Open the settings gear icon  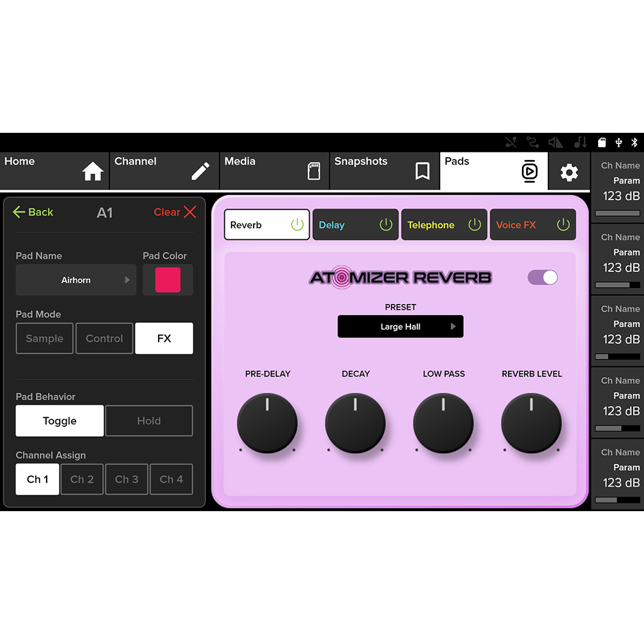click(x=569, y=171)
